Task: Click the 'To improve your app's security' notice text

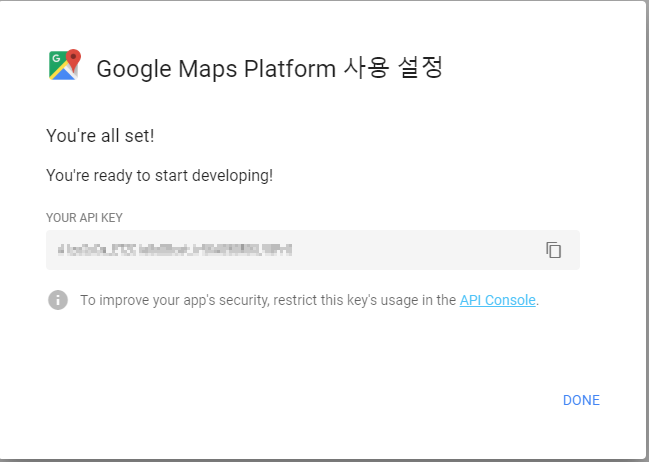Action: (309, 300)
